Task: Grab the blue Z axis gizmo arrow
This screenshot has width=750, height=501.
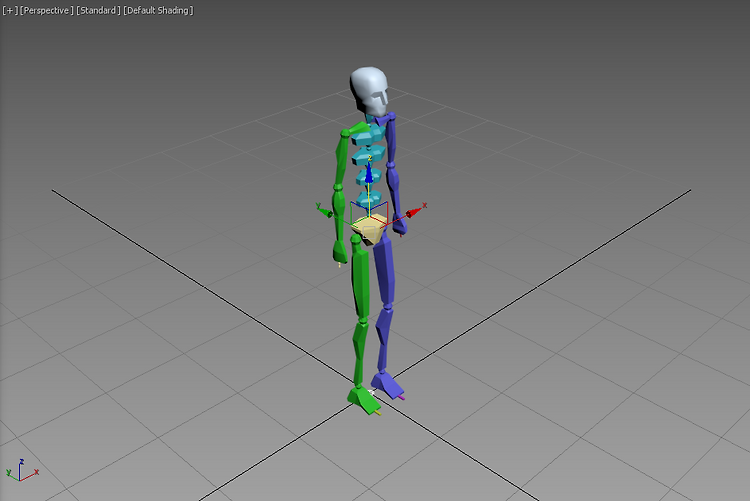Action: click(x=369, y=174)
